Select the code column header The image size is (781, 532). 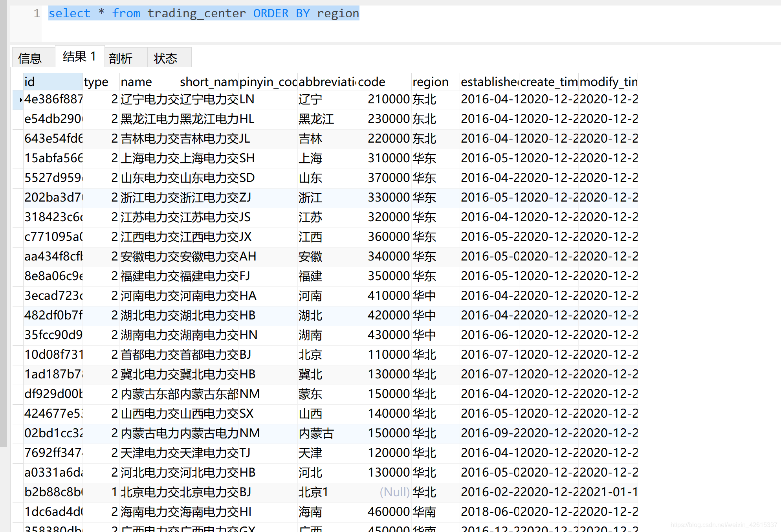click(372, 82)
